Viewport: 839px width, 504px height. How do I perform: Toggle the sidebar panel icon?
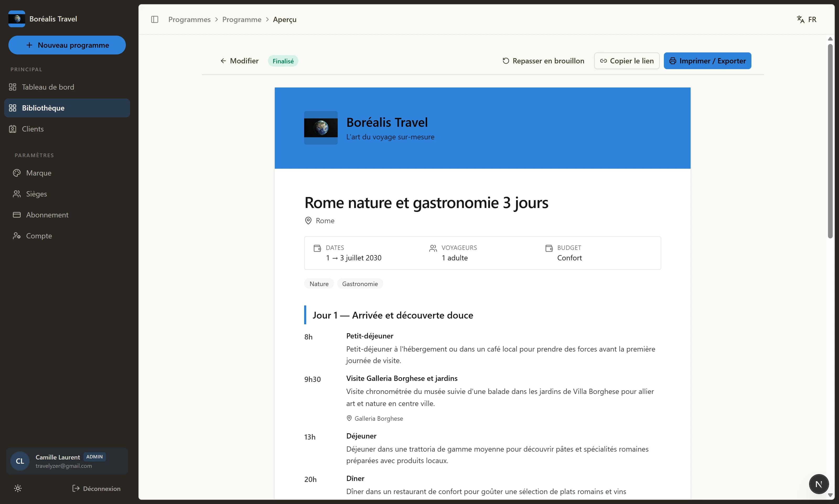pyautogui.click(x=155, y=19)
